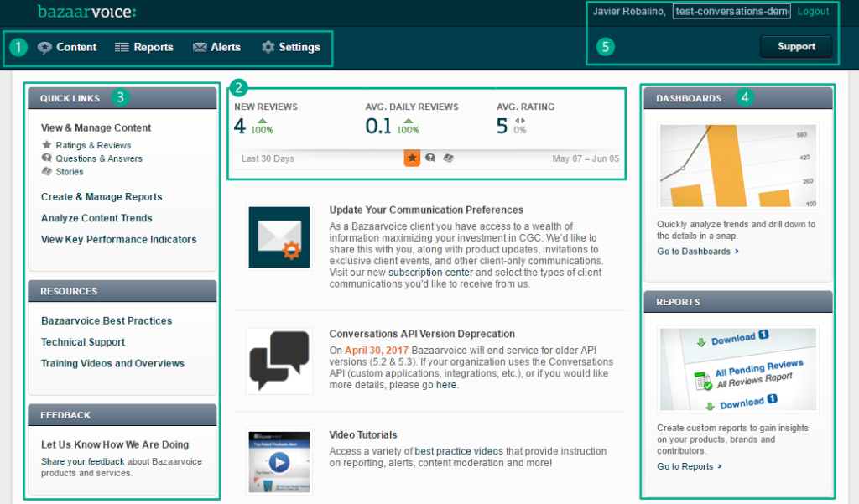The width and height of the screenshot is (859, 504).
Task: Log out using the Logout link
Action: (x=813, y=12)
